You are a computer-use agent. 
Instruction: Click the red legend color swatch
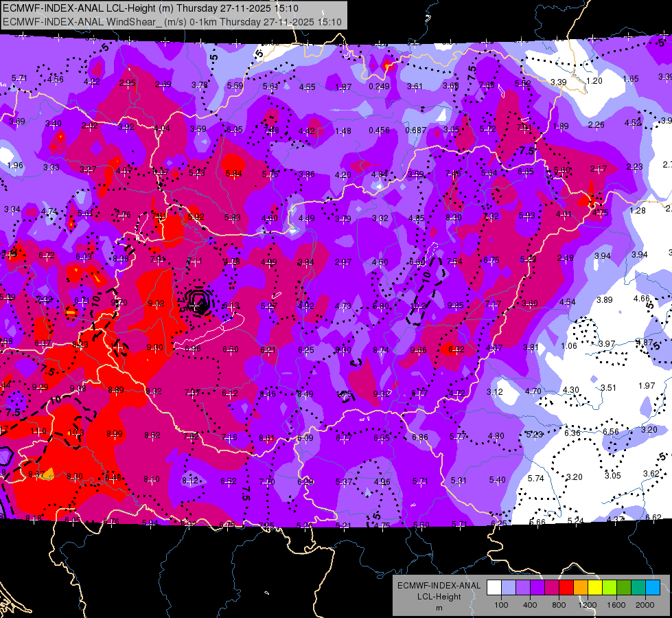click(x=566, y=588)
